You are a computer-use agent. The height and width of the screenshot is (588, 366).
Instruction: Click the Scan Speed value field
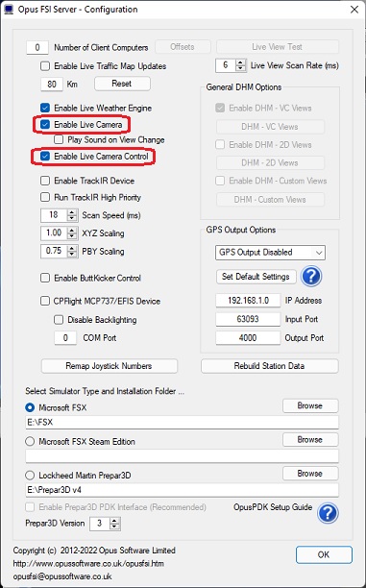click(54, 215)
